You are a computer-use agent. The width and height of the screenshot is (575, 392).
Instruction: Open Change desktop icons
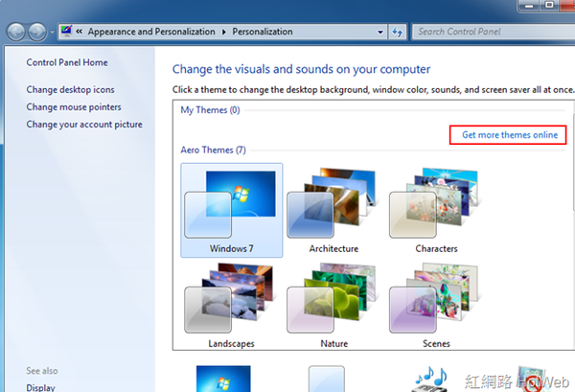coord(70,90)
